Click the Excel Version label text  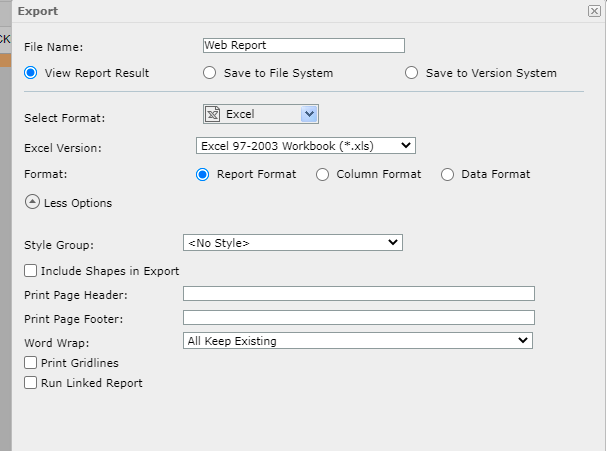pyautogui.click(x=63, y=148)
